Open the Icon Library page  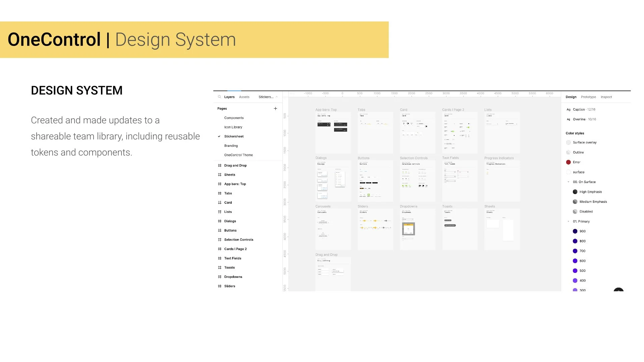(233, 127)
